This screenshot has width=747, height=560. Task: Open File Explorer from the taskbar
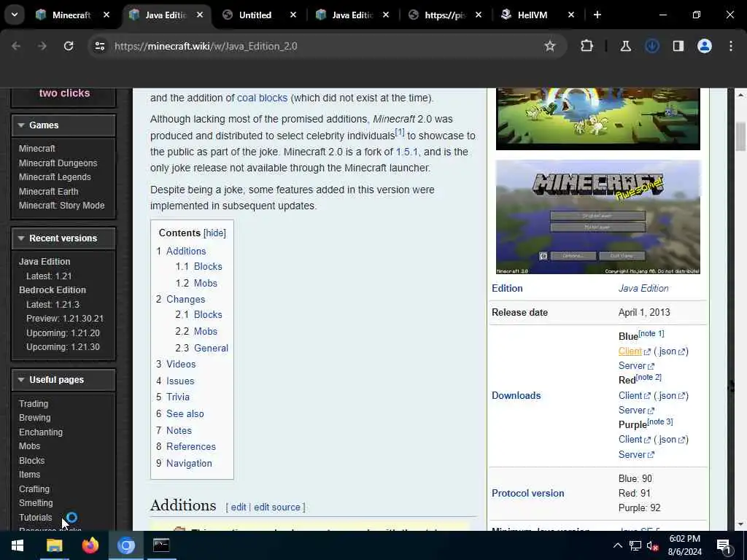point(54,545)
